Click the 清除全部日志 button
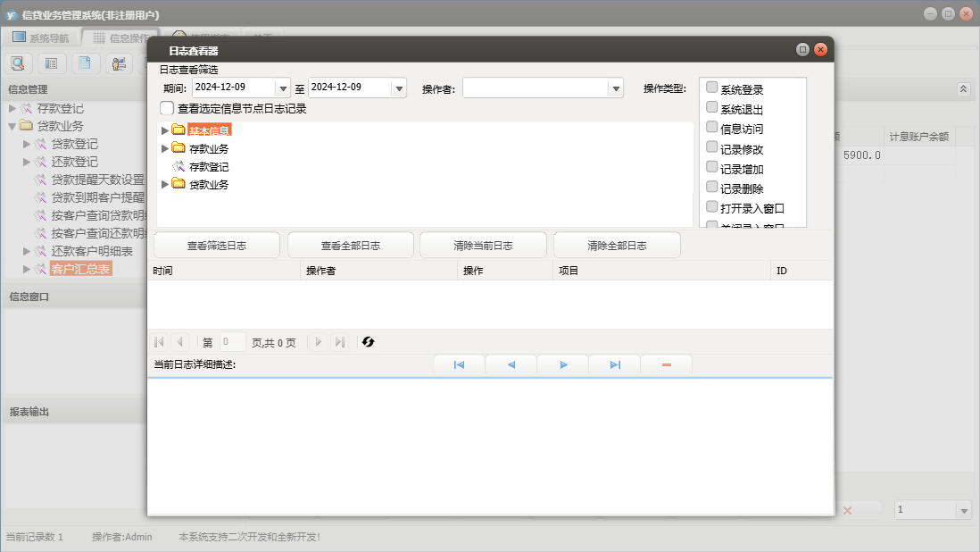This screenshot has height=552, width=980. click(x=617, y=246)
